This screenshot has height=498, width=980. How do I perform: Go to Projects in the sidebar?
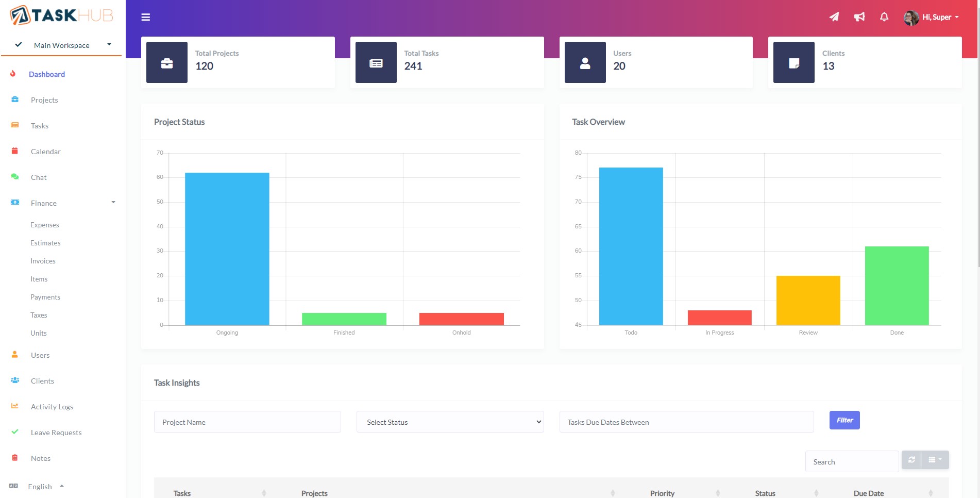tap(44, 100)
